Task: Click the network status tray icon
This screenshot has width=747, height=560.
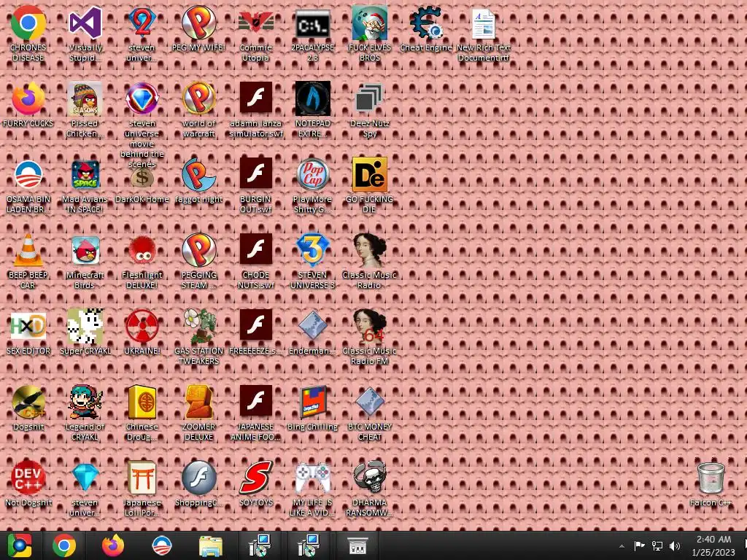Action: click(657, 545)
